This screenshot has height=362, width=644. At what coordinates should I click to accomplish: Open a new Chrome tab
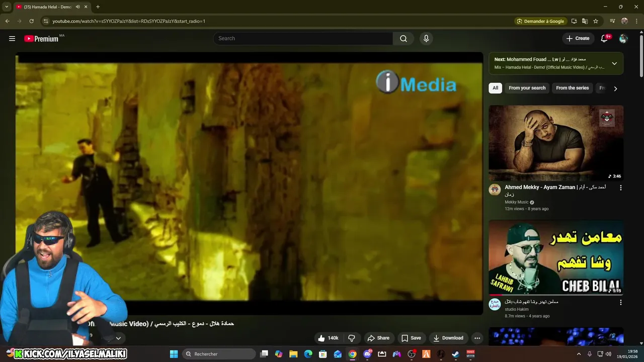point(98,7)
